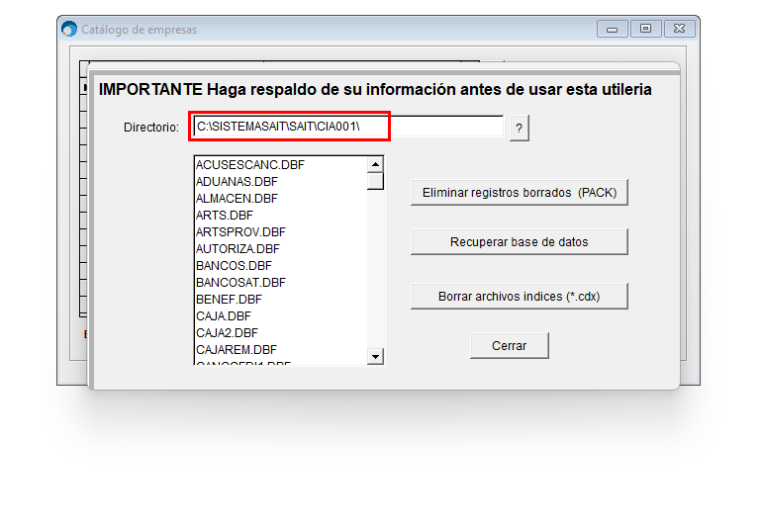Click the file list scroll up arrow
The image size is (761, 532).
[375, 164]
